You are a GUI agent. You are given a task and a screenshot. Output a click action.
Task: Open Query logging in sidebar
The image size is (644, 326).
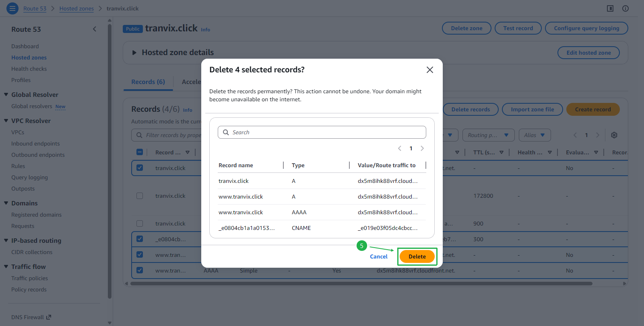point(29,177)
